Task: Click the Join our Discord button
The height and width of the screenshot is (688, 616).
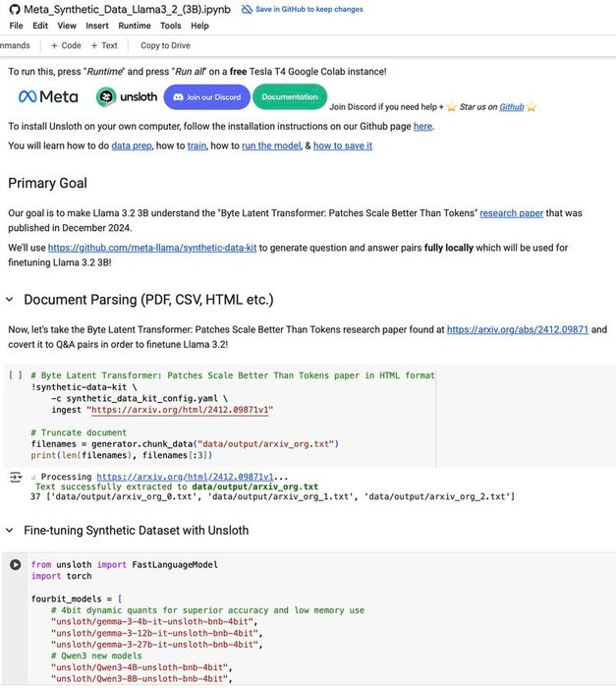Action: (206, 96)
